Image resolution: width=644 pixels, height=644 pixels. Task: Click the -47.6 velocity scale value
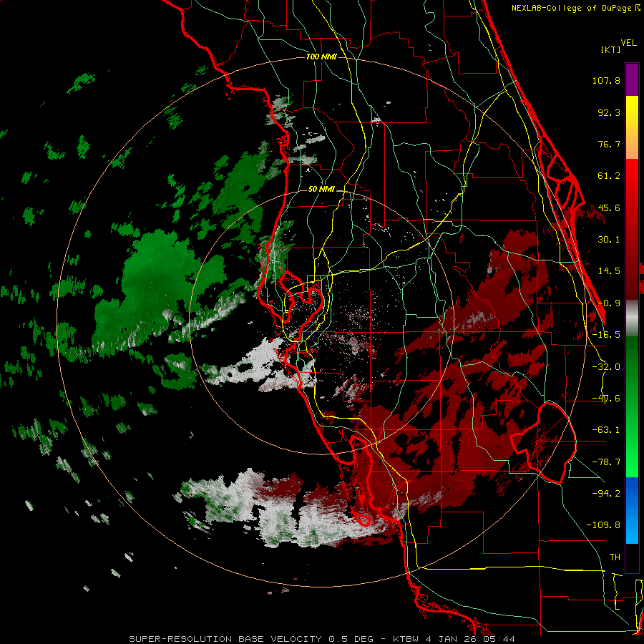coord(606,399)
